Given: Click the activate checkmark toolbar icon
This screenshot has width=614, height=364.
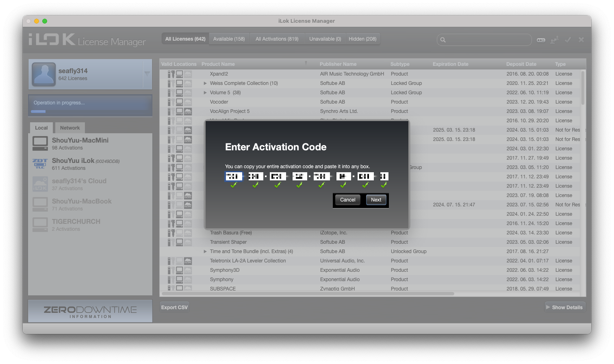Looking at the screenshot, I should point(568,39).
